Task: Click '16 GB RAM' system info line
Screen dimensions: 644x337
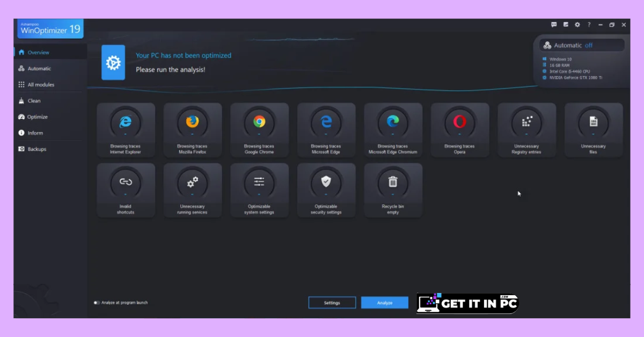Action: pyautogui.click(x=560, y=65)
